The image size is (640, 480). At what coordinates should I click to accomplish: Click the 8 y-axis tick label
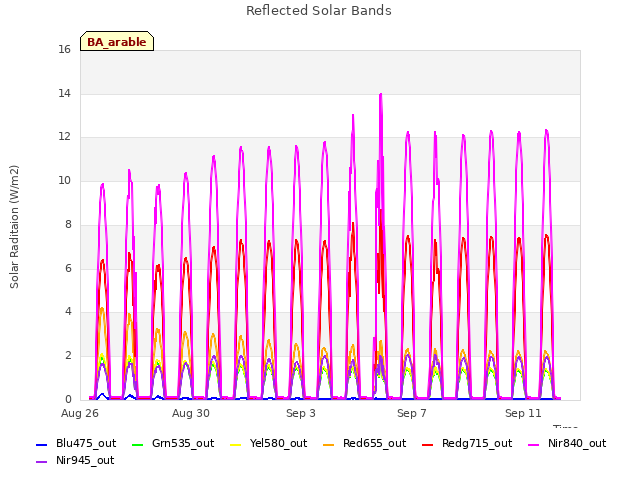68,224
